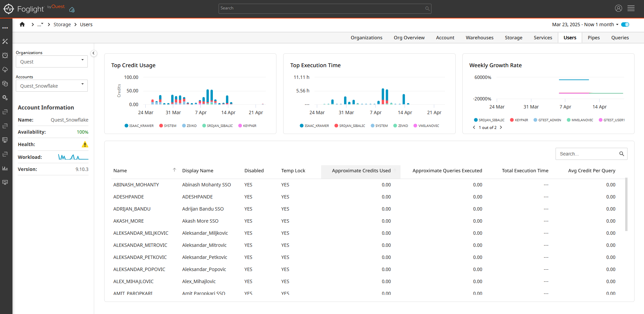Go to the home breadcrumb icon
The image size is (644, 314).
[22, 24]
